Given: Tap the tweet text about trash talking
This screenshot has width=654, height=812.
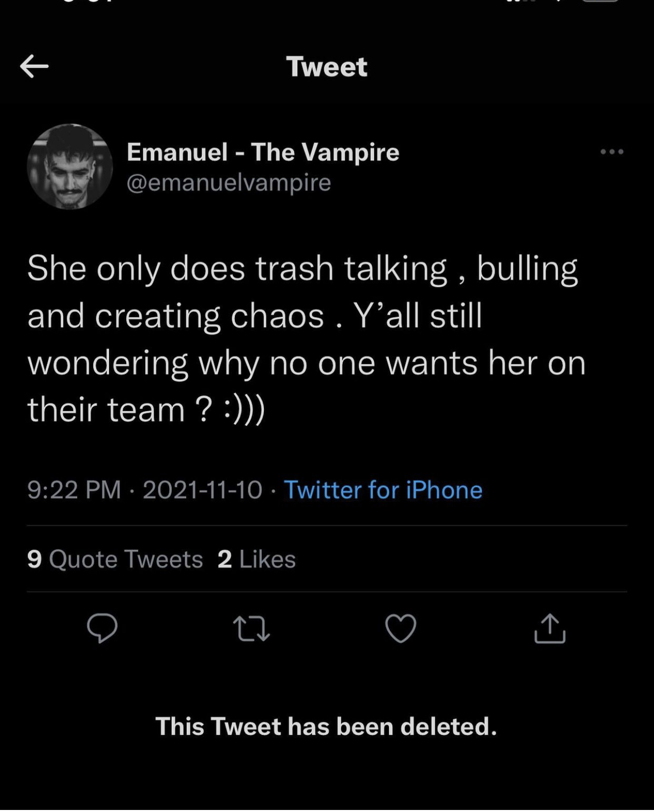Looking at the screenshot, I should (x=306, y=339).
